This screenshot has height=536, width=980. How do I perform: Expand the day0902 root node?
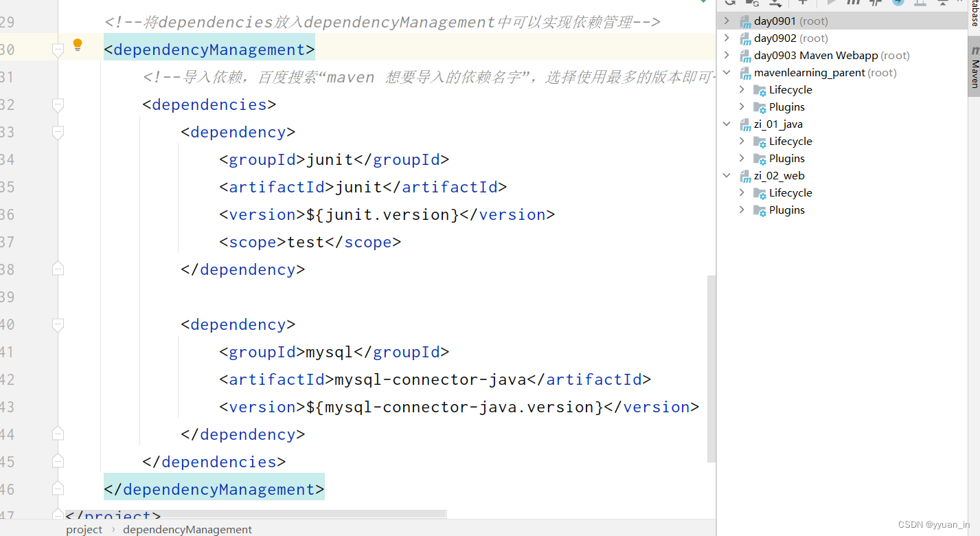727,38
